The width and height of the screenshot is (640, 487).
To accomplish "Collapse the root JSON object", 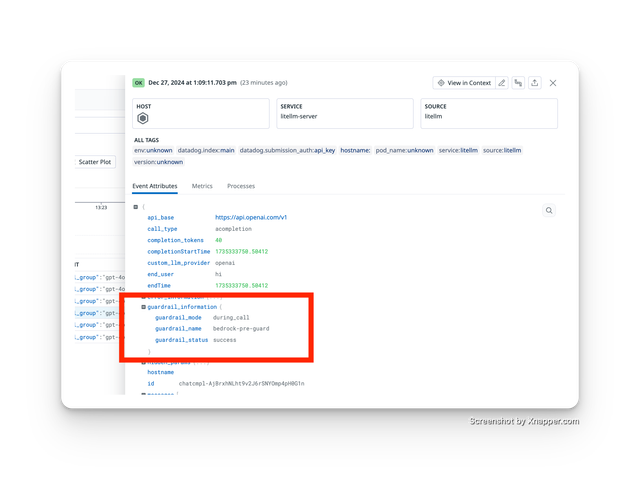I will coord(136,206).
